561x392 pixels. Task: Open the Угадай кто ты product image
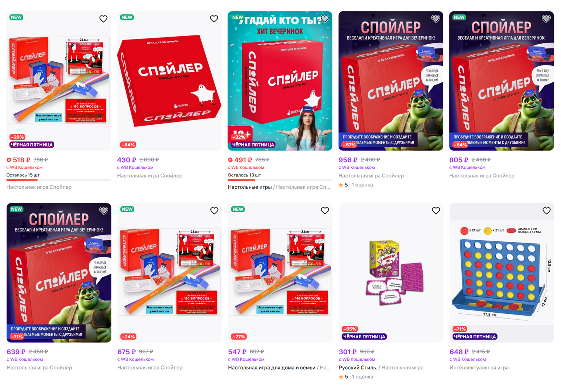[280, 81]
